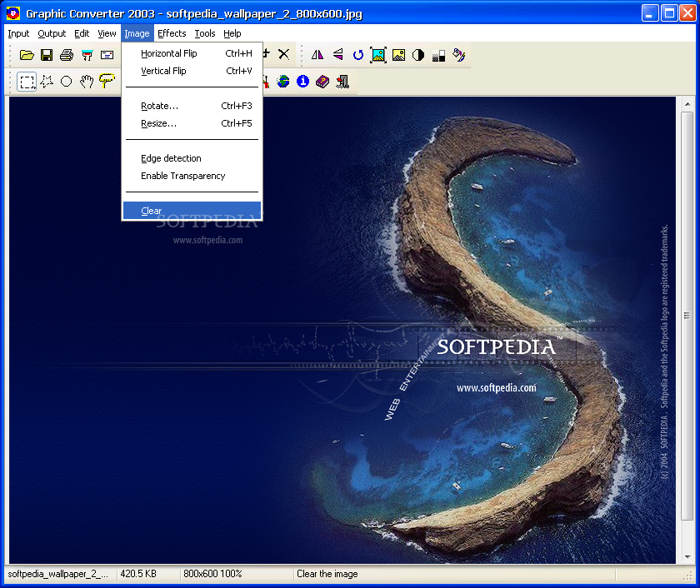Choose Enable Transparency from the Image menu
Image resolution: width=700 pixels, height=588 pixels.
[192, 176]
